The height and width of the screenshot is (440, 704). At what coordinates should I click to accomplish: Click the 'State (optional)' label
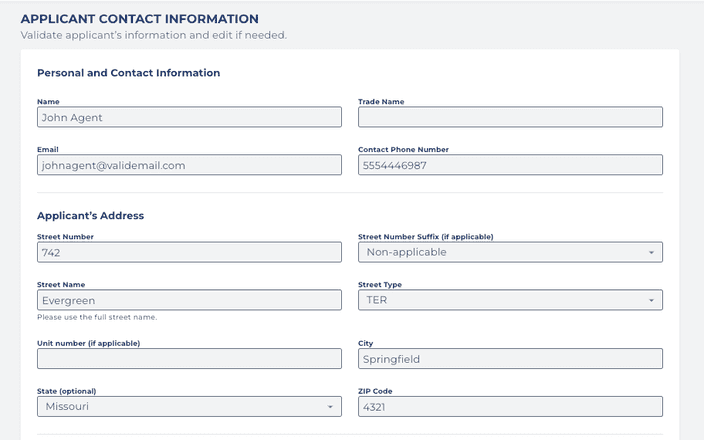pos(66,391)
